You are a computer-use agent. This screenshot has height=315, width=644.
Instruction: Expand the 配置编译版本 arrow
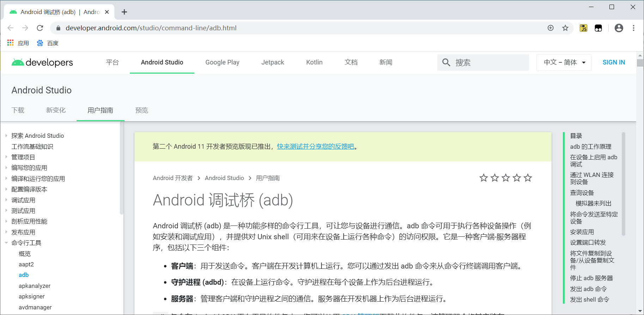6,189
